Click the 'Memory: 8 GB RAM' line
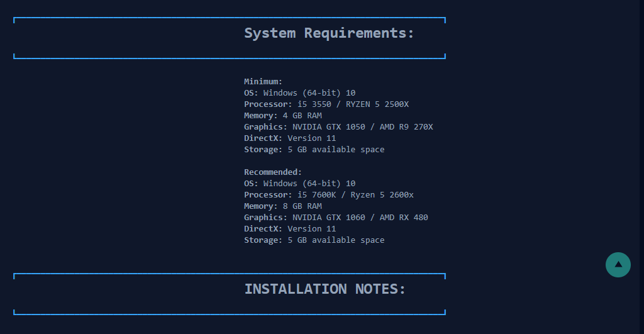 pos(282,206)
